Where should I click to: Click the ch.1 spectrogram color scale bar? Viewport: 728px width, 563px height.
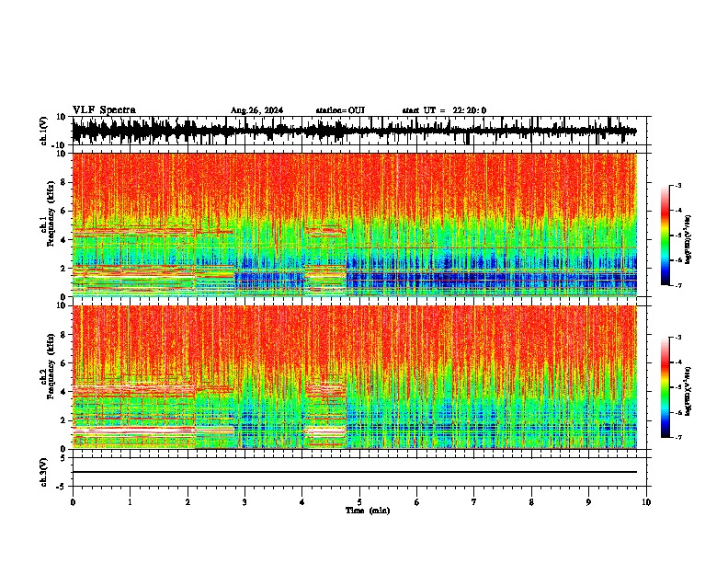pos(665,236)
